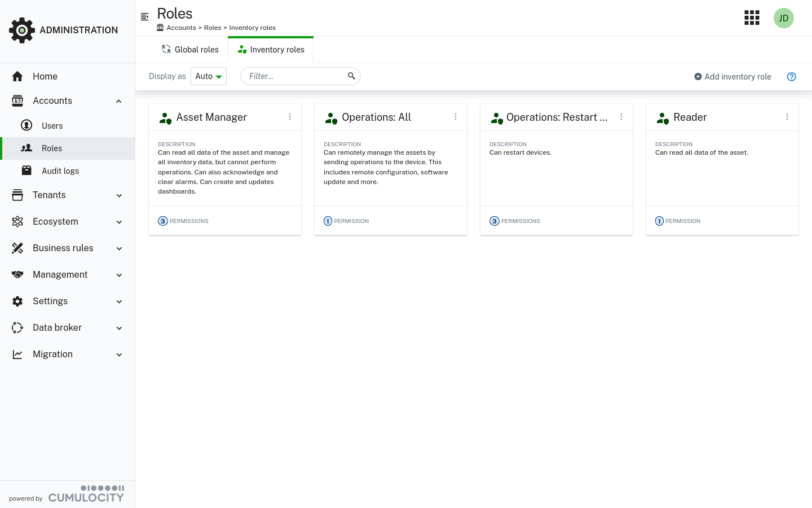This screenshot has height=508, width=812.
Task: Open the Display as Auto dropdown
Action: tap(209, 76)
